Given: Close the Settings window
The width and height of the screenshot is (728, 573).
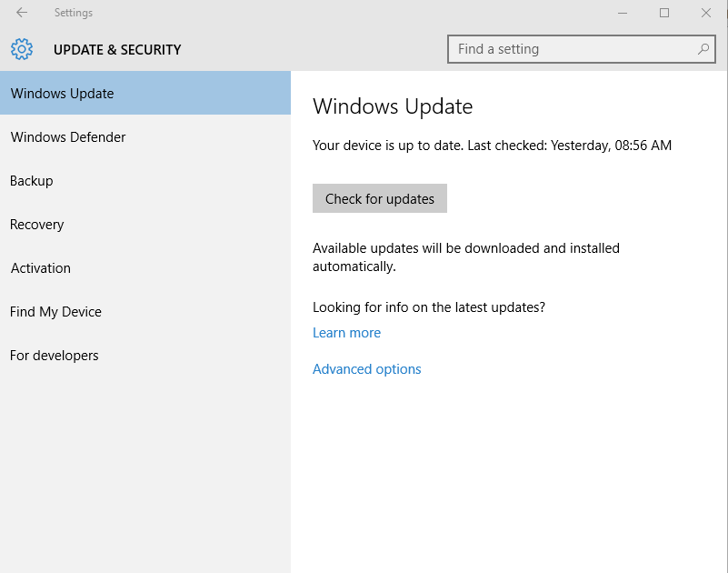Looking at the screenshot, I should click(x=706, y=13).
